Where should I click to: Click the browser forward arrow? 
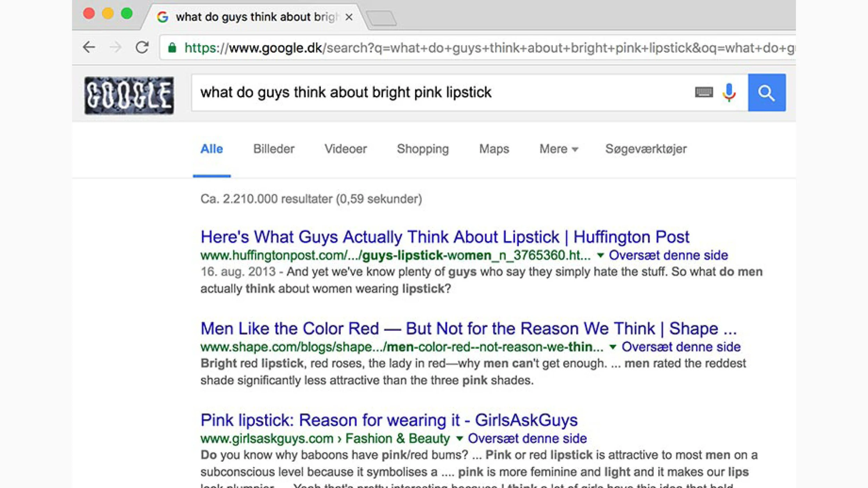[x=115, y=47]
